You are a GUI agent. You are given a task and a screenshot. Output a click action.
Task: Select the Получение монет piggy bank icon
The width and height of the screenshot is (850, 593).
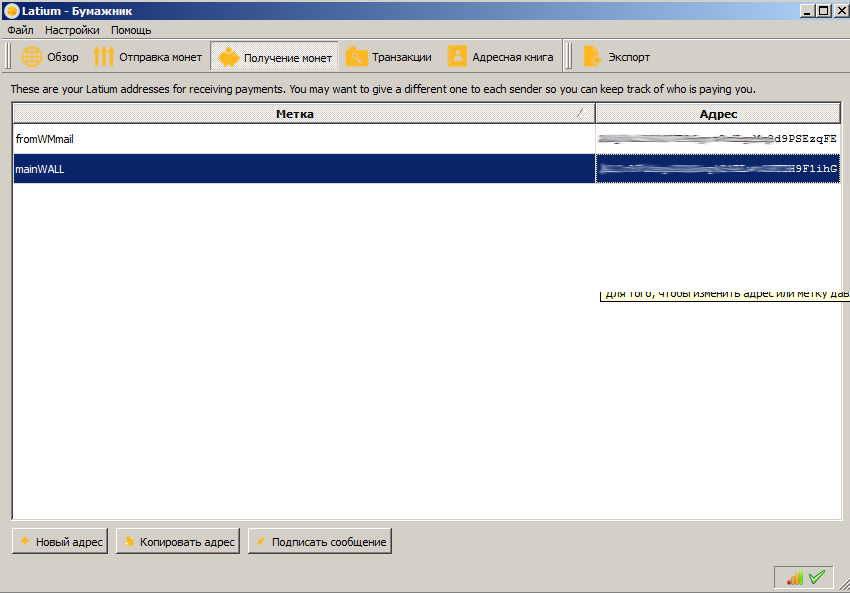(229, 57)
